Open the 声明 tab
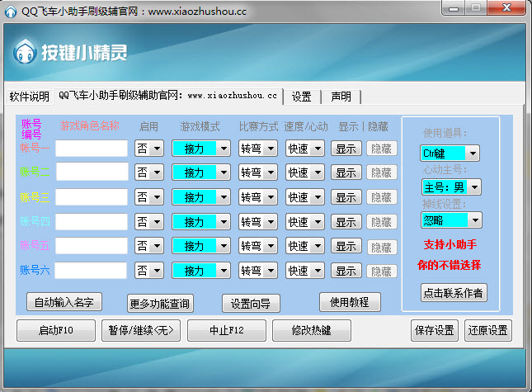532x392 pixels. coord(341,97)
